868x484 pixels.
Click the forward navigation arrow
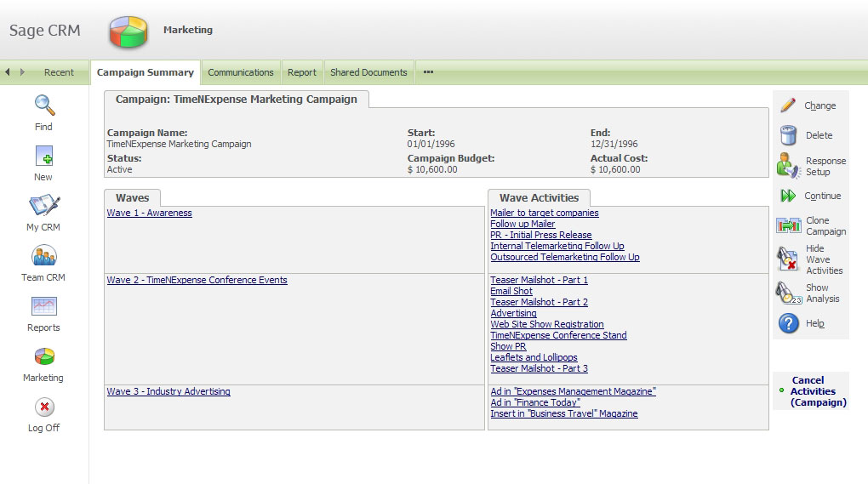22,72
